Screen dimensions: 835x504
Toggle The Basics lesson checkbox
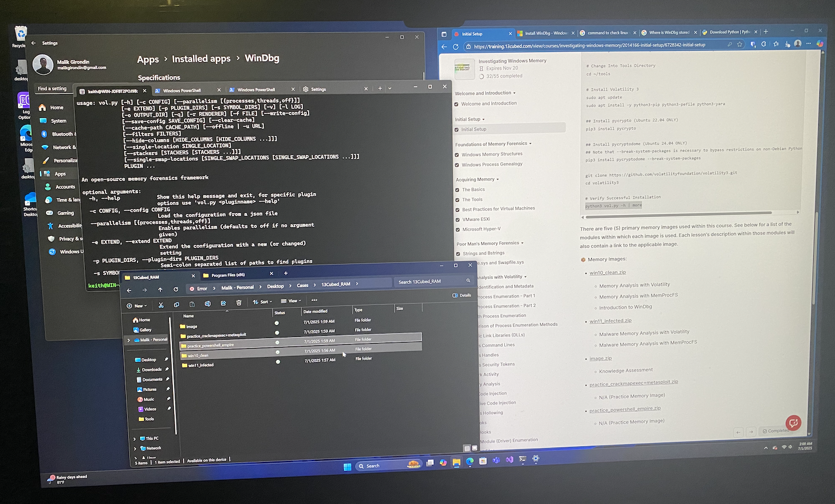457,190
